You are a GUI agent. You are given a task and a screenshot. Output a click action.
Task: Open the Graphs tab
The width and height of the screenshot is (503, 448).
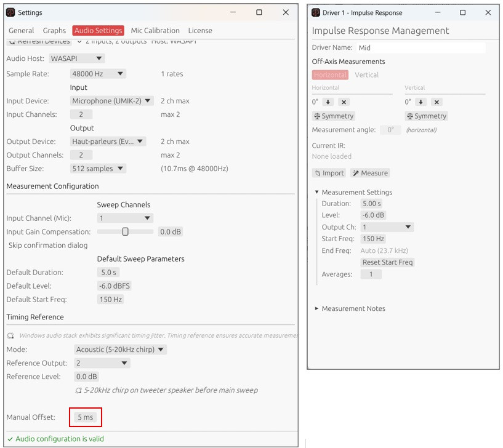[x=54, y=30]
